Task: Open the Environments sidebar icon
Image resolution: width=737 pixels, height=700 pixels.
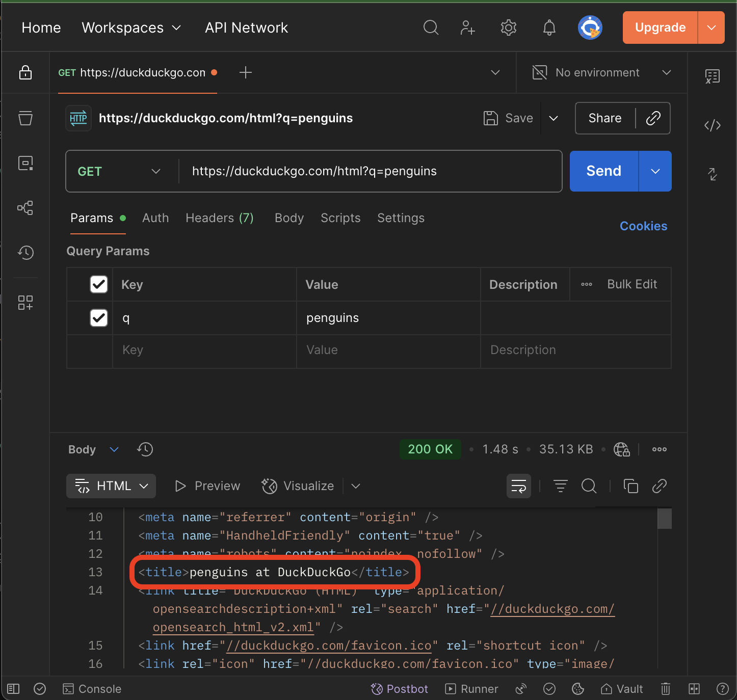Action: point(25,163)
